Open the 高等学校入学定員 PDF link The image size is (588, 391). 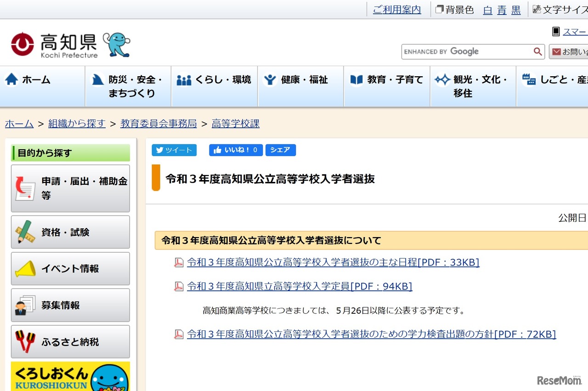(300, 286)
